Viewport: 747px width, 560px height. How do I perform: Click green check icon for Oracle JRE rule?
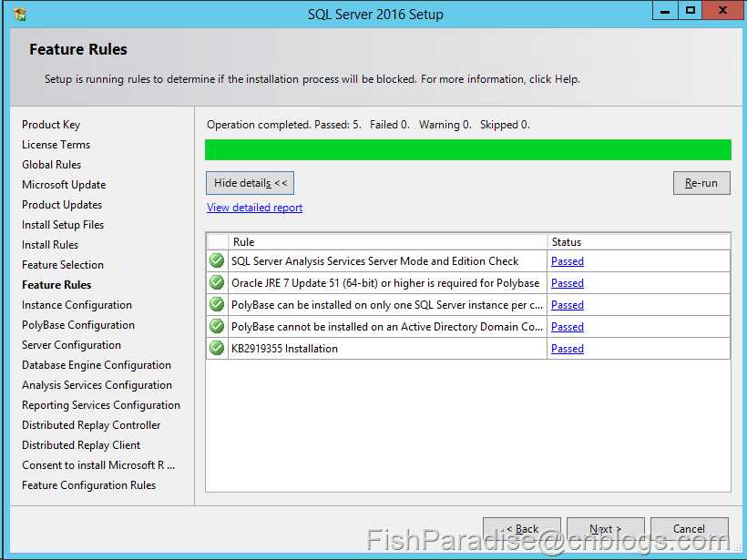tap(217, 282)
